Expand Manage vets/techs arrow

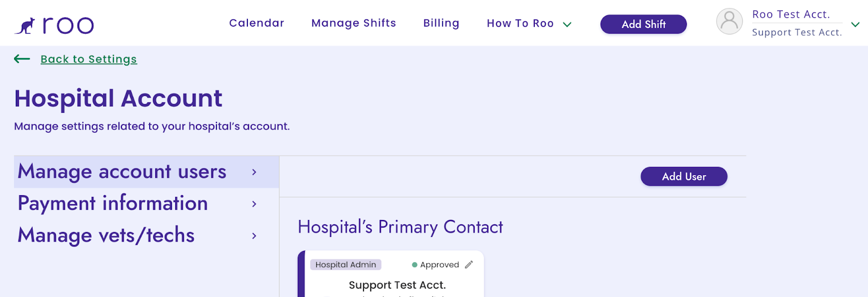254,236
